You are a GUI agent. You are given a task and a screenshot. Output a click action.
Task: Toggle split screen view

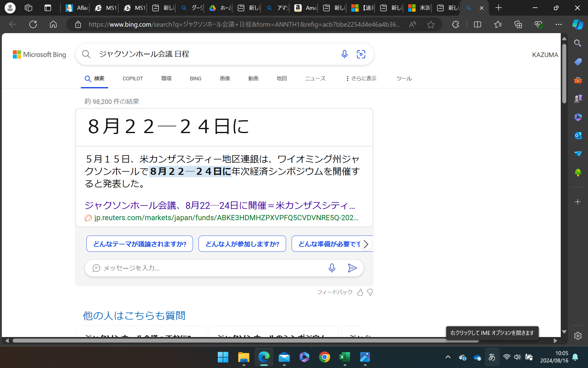477,24
